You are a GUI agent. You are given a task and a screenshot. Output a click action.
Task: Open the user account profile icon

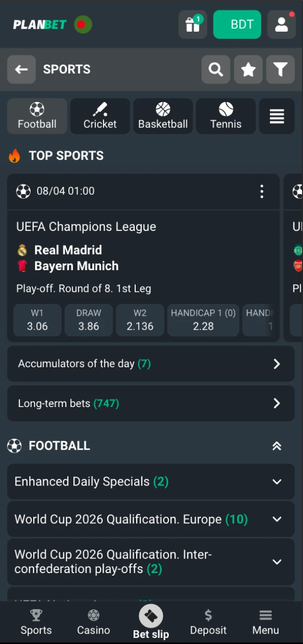(281, 24)
